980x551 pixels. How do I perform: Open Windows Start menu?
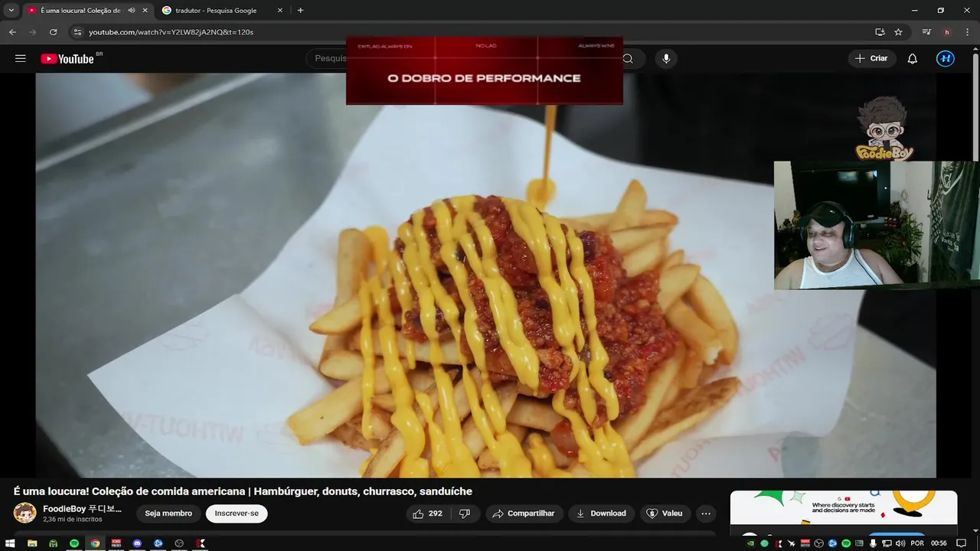[11, 543]
